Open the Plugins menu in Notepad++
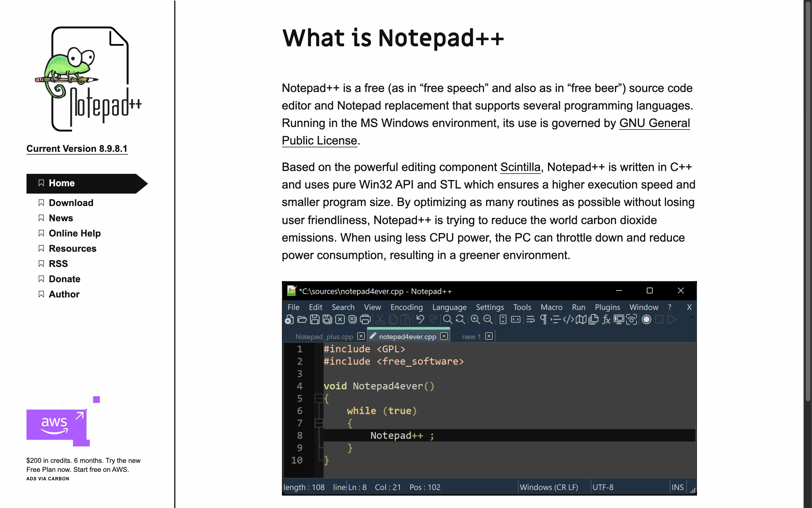The width and height of the screenshot is (812, 508). pos(607,307)
